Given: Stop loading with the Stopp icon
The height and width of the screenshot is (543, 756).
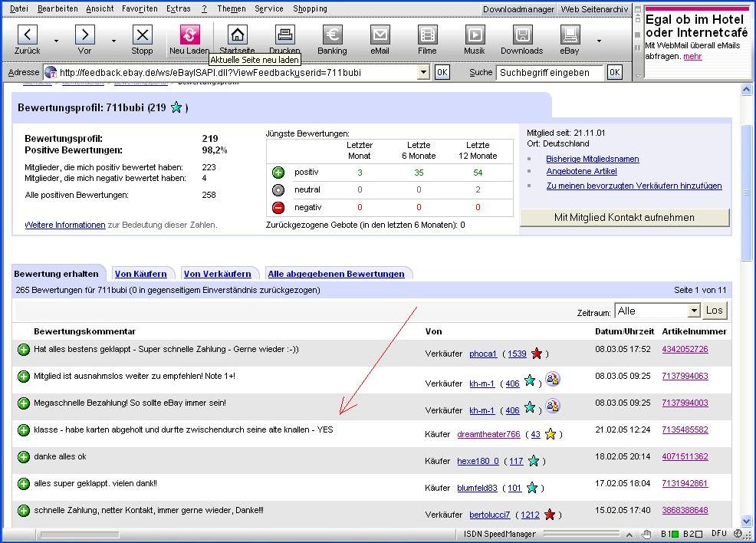Looking at the screenshot, I should tap(142, 35).
